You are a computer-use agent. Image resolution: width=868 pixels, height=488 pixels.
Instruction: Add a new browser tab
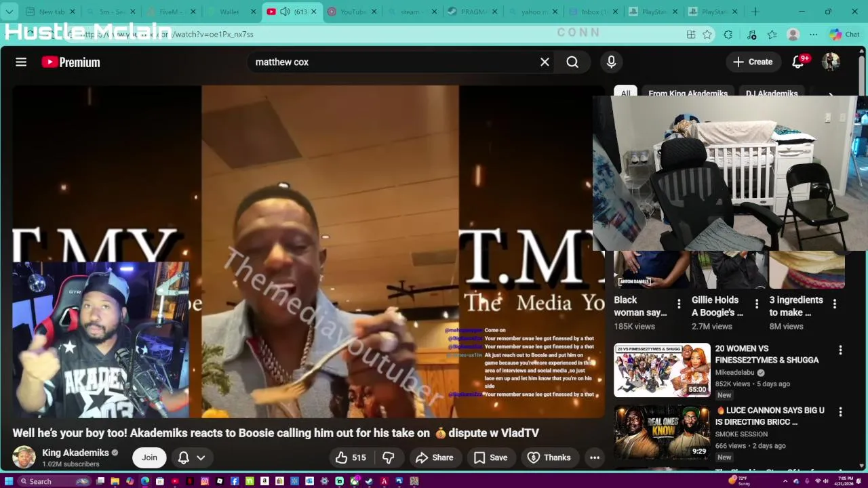755,12
